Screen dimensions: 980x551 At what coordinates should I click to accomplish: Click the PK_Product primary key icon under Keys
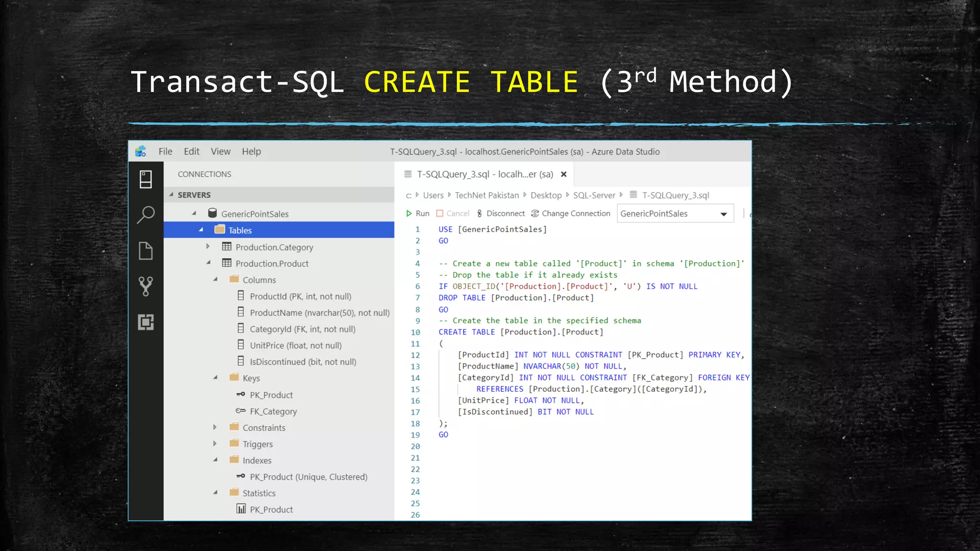[241, 395]
